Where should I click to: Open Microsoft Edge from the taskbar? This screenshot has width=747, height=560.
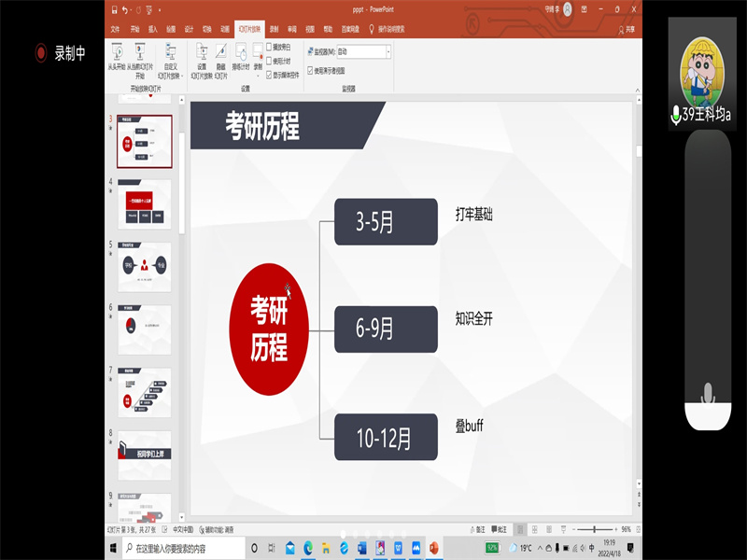307,547
